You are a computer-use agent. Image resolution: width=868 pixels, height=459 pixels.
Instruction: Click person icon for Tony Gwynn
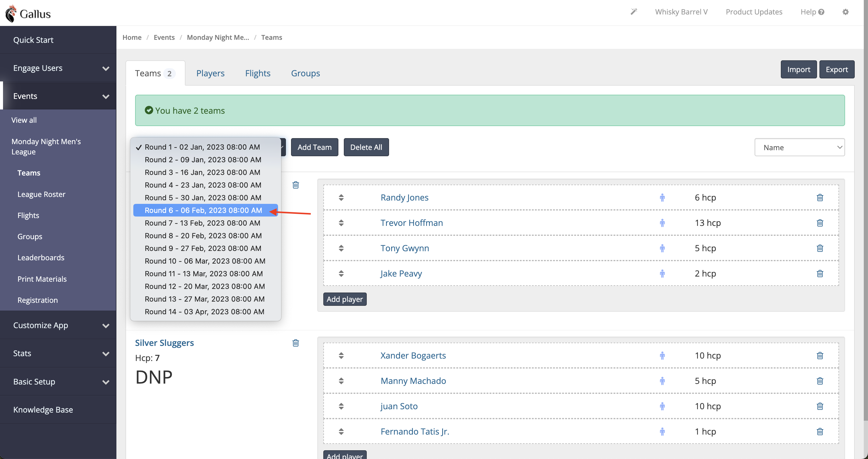662,248
